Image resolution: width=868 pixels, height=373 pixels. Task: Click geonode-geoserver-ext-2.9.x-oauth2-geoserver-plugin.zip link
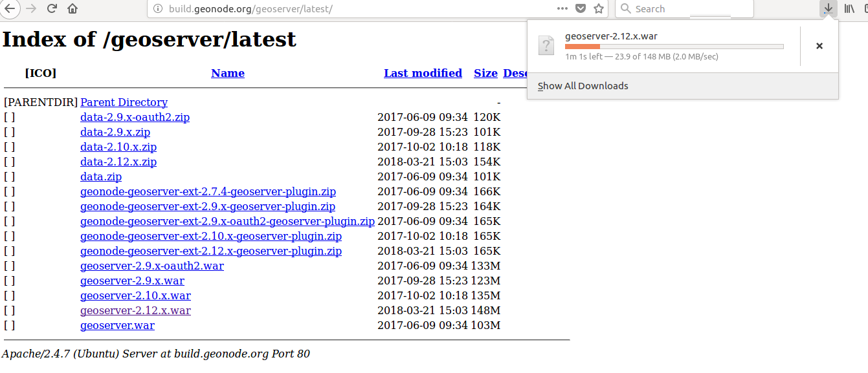point(227,221)
